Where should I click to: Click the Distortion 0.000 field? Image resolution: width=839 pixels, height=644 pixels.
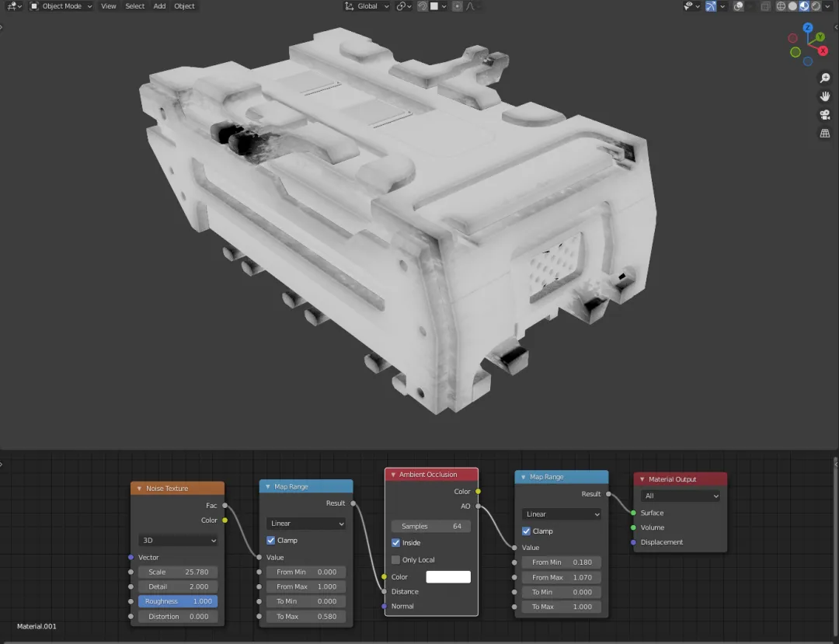pyautogui.click(x=178, y=617)
